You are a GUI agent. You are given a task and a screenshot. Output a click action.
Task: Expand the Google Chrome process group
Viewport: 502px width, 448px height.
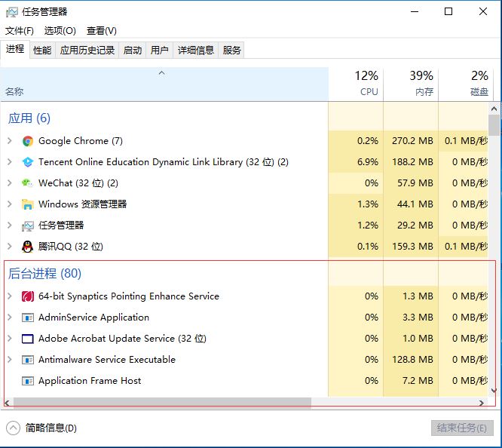(10, 141)
